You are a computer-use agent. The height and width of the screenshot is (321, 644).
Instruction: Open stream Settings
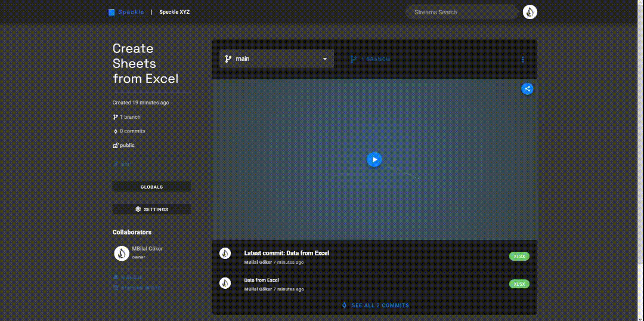(151, 209)
